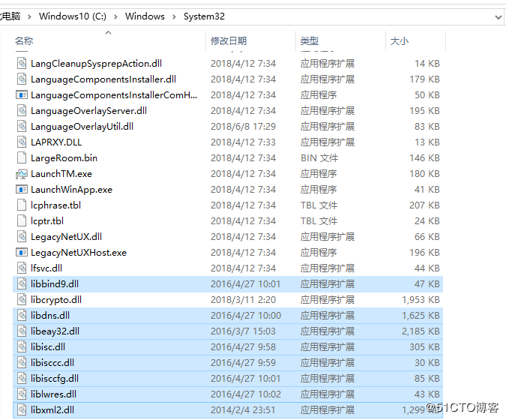The width and height of the screenshot is (506, 420).
Task: Click the LAPRXY.DLL file icon
Action: 22,142
